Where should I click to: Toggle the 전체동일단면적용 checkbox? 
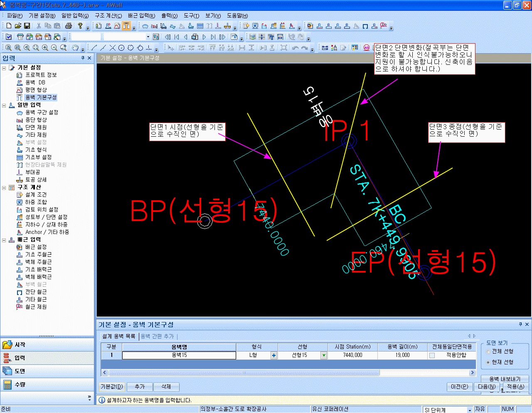pyautogui.click(x=432, y=355)
